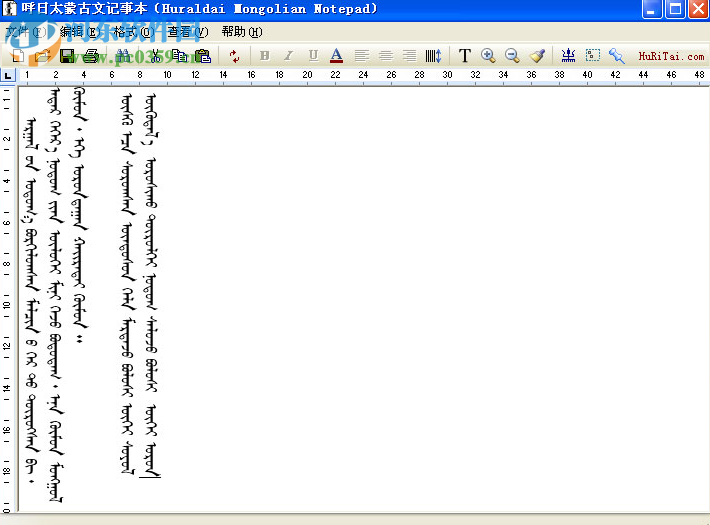Click the paintbrush icon
This screenshot has height=525, width=710.
tap(537, 56)
